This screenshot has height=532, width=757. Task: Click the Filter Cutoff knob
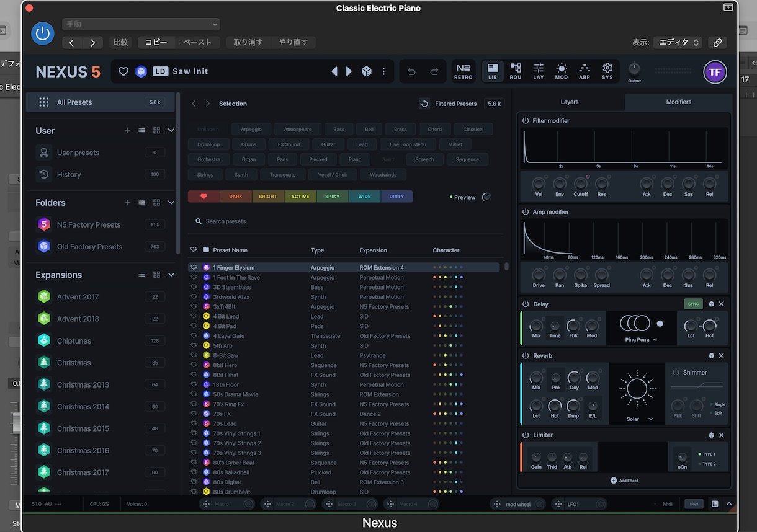point(581,184)
